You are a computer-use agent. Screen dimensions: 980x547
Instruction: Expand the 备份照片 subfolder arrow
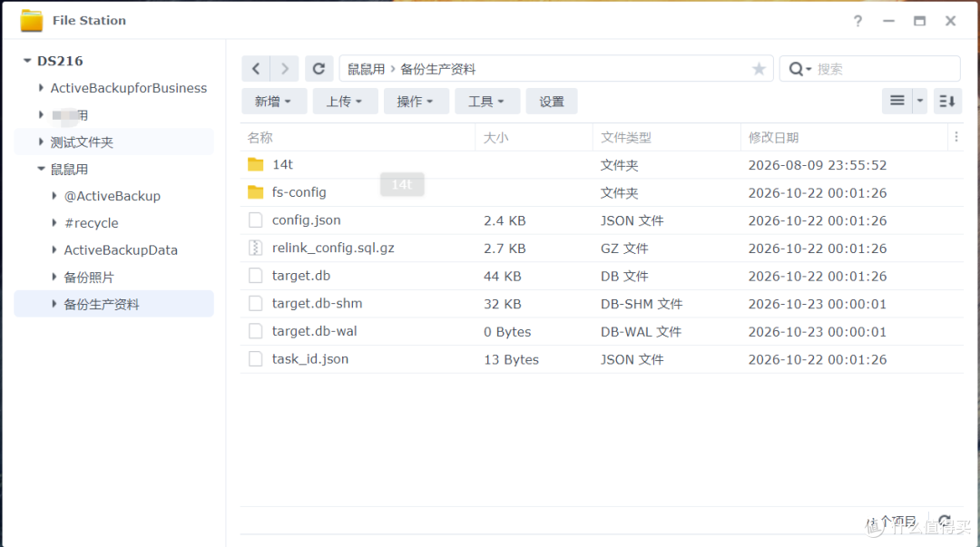click(x=54, y=277)
